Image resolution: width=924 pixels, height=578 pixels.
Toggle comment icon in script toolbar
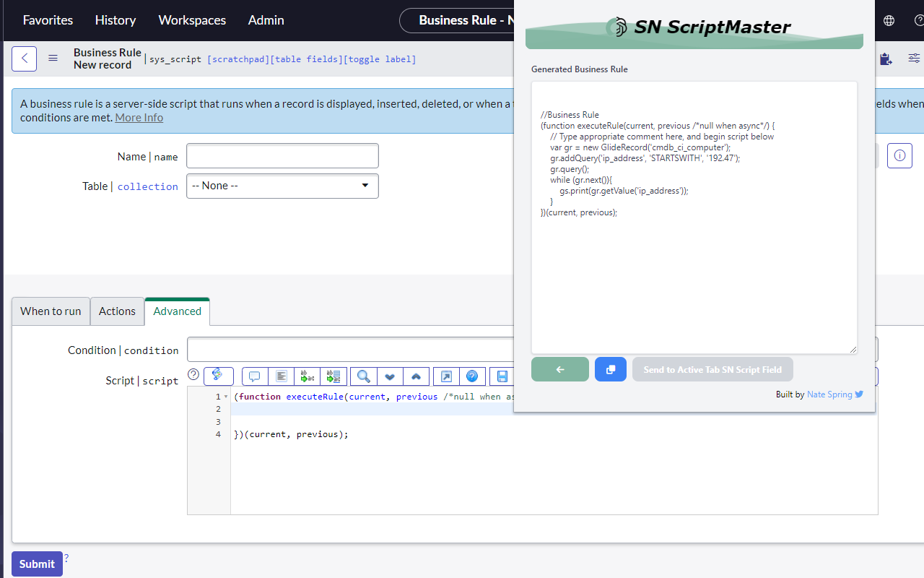(254, 376)
